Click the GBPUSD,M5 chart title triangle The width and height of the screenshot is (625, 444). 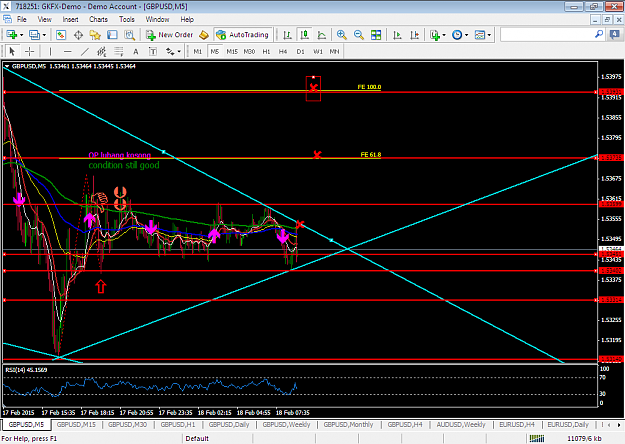point(7,66)
